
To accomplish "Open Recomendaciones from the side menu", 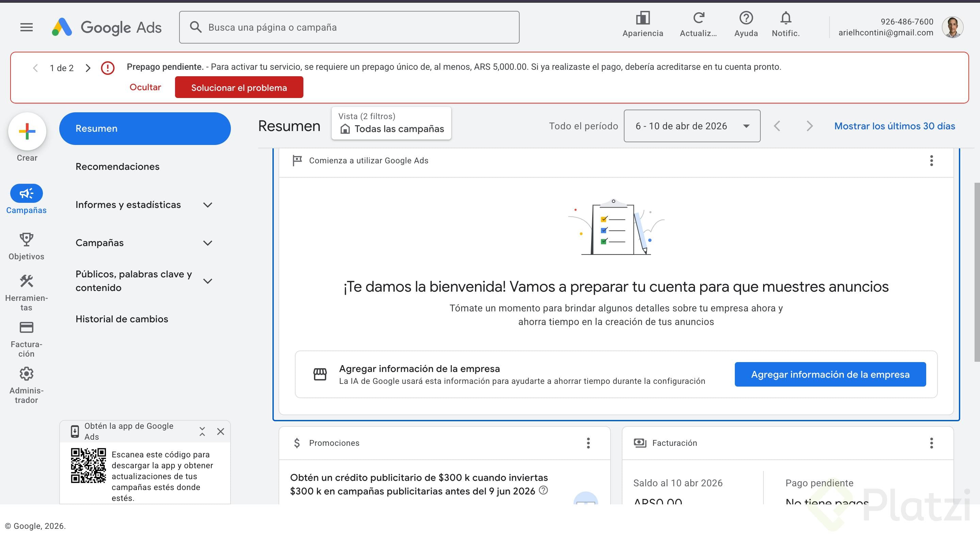I will pyautogui.click(x=117, y=166).
